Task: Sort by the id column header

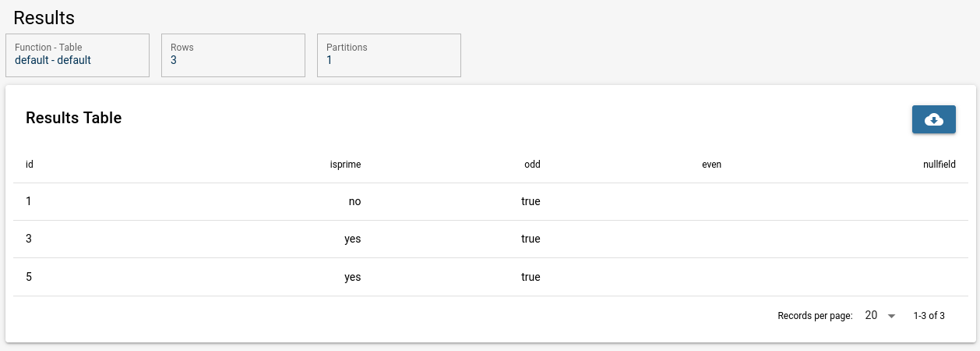Action: point(30,165)
